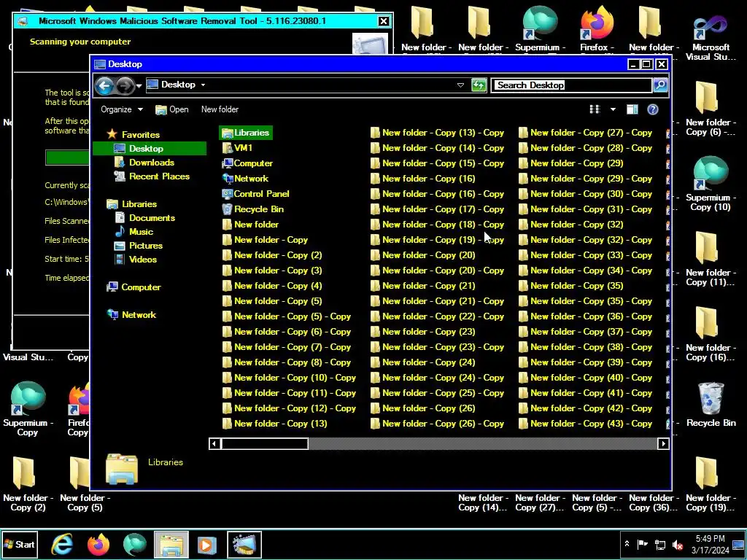Click the search magnifier icon
The width and height of the screenshot is (747, 560).
pos(660,85)
